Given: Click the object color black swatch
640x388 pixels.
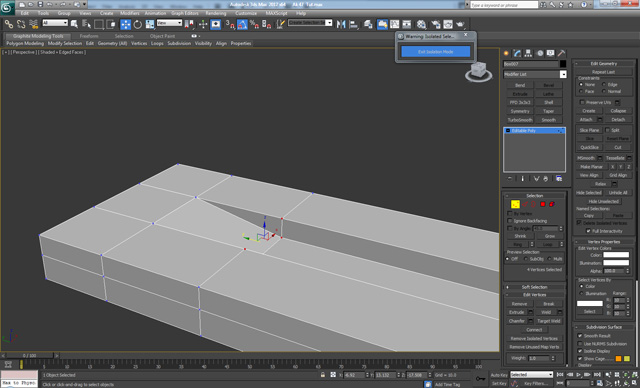Looking at the screenshot, I should (563, 64).
